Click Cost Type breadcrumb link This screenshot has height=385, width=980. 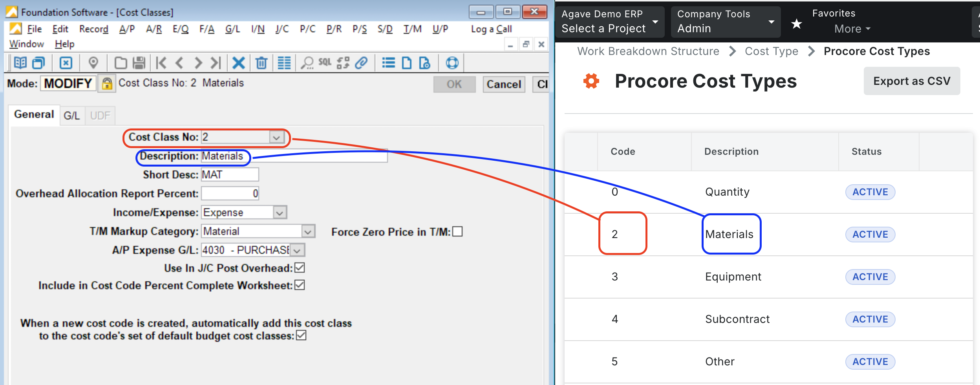(x=772, y=51)
